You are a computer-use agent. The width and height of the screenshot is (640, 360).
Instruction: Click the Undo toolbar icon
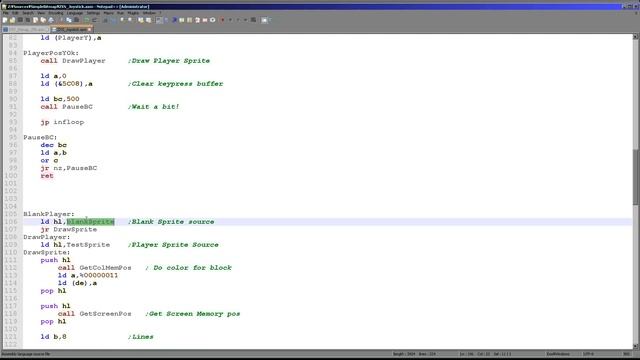pos(87,20)
